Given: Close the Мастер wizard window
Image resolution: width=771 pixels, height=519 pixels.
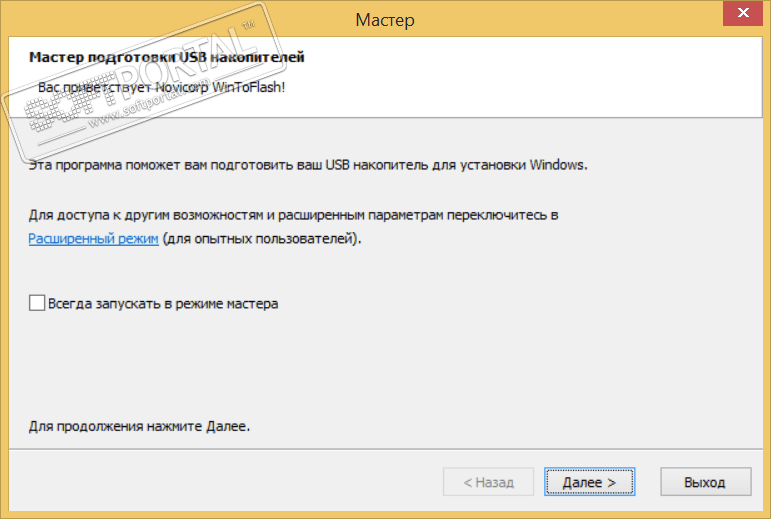Looking at the screenshot, I should pyautogui.click(x=743, y=17).
